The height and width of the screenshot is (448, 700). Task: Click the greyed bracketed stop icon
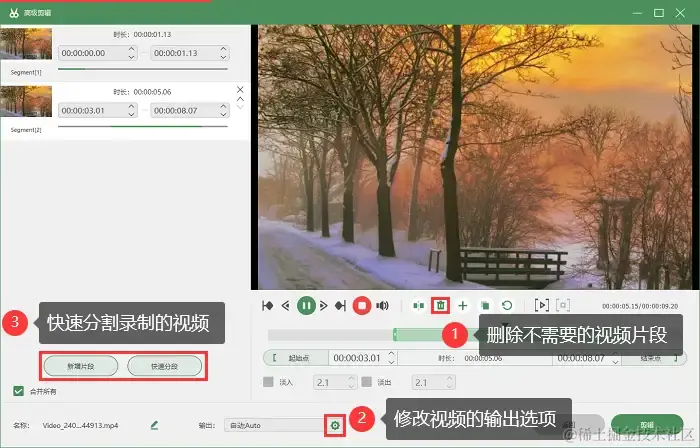click(x=563, y=306)
